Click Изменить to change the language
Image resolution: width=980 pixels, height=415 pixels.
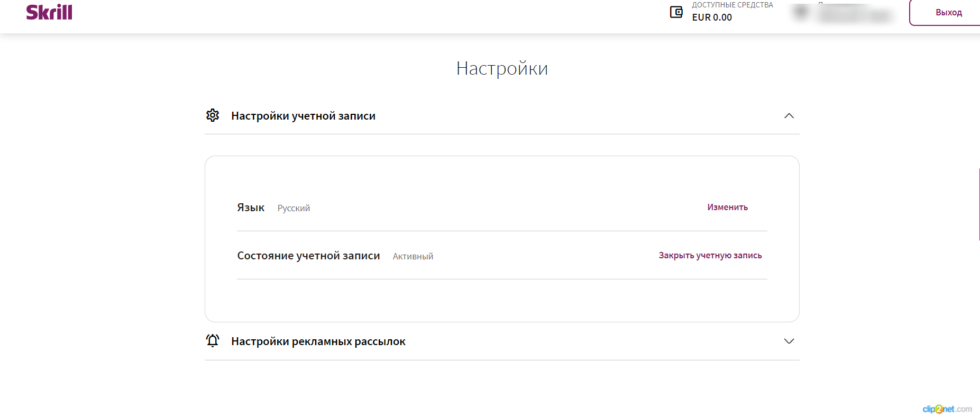[728, 207]
